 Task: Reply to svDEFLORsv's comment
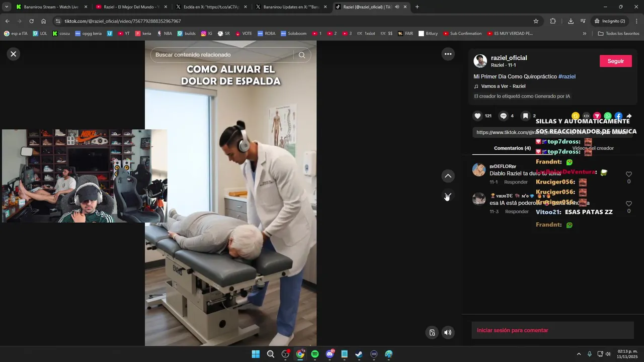point(516,182)
